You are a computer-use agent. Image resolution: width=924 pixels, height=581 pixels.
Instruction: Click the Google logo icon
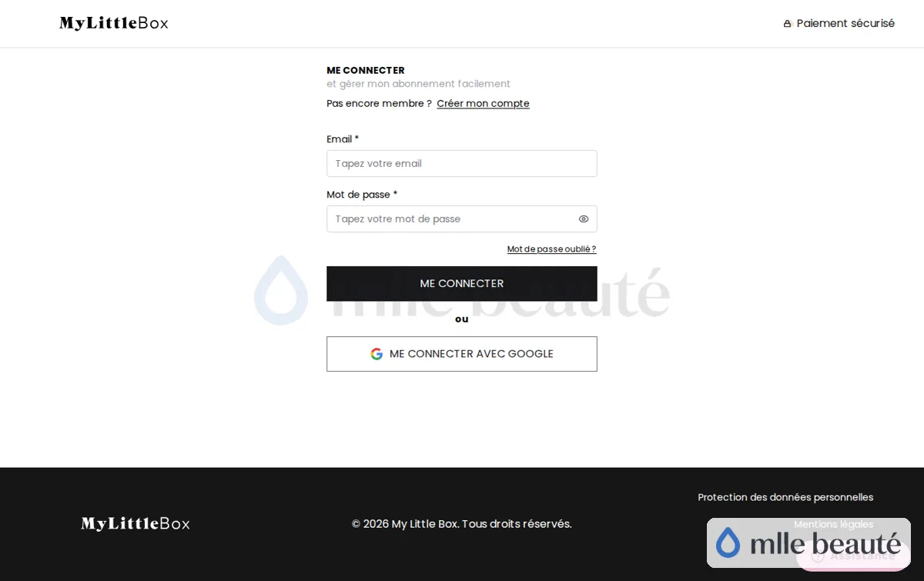(x=377, y=354)
